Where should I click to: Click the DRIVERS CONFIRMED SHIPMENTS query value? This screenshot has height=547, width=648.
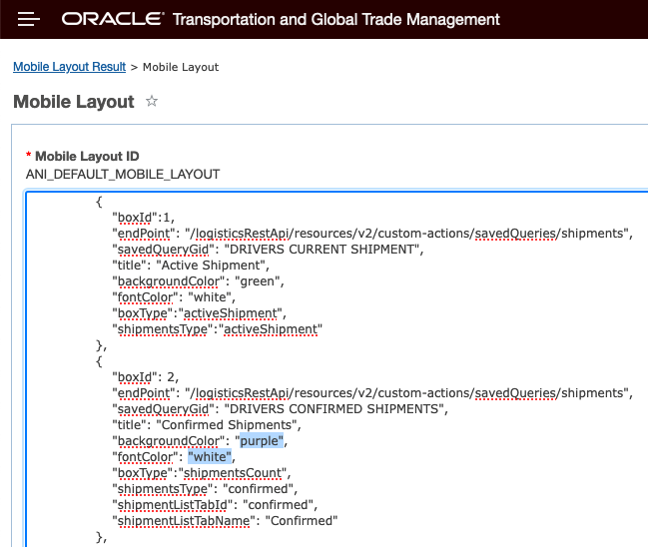click(336, 408)
